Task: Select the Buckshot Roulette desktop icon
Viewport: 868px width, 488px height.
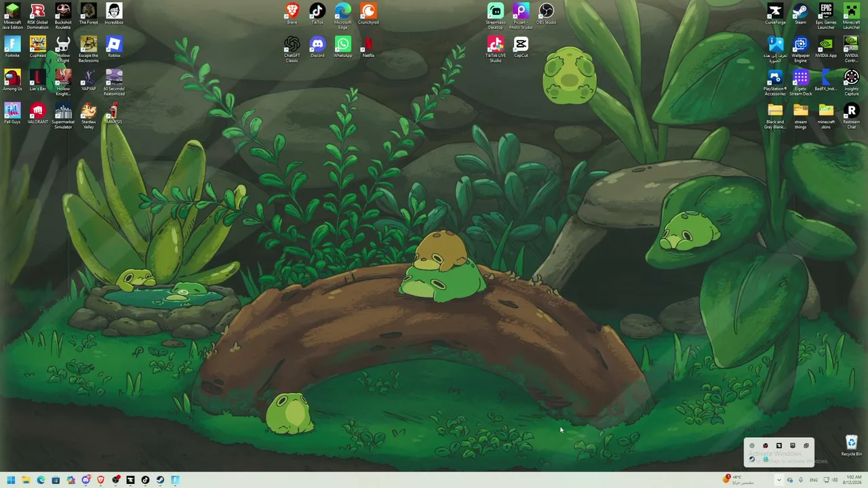Action: click(63, 16)
